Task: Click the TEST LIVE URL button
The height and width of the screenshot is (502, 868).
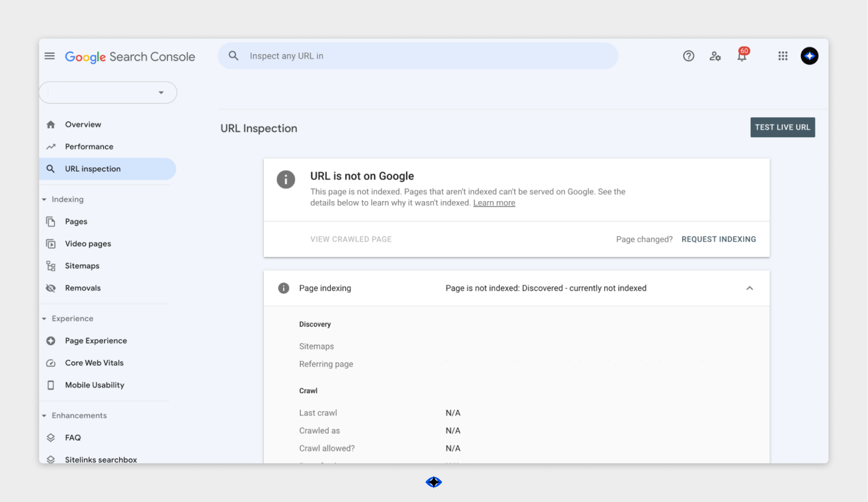Action: tap(782, 128)
